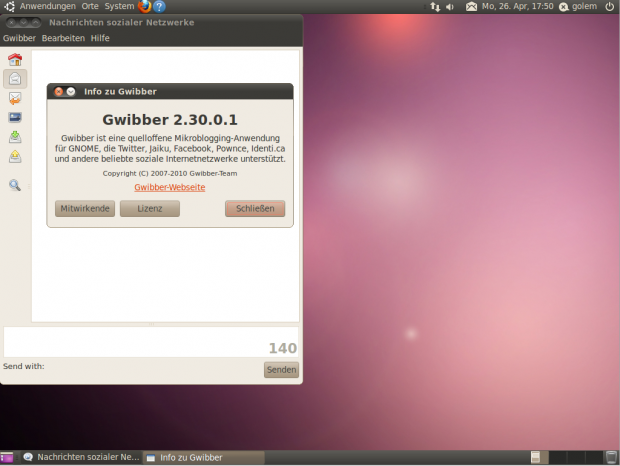Select the Messages envelope icon in sidebar

pyautogui.click(x=15, y=79)
